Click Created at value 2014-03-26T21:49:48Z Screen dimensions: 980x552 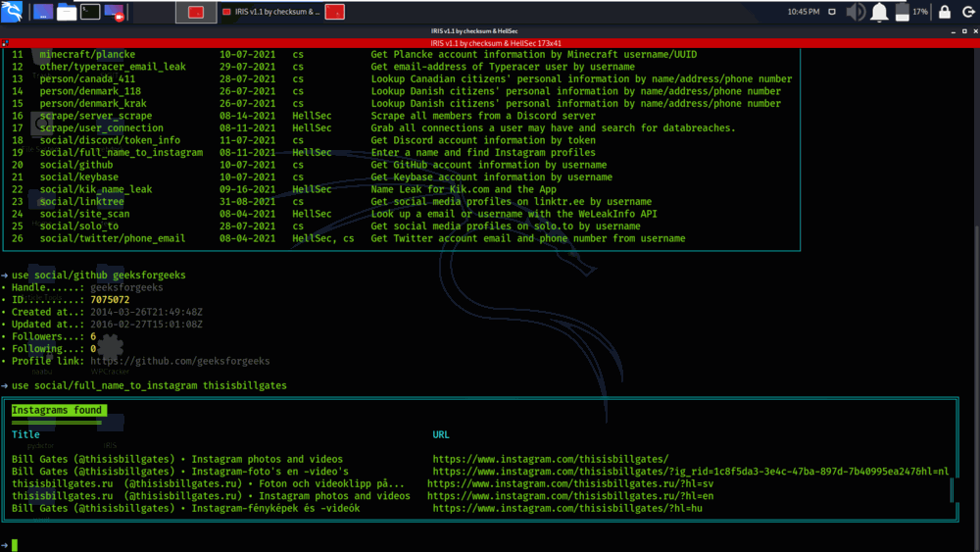click(146, 312)
